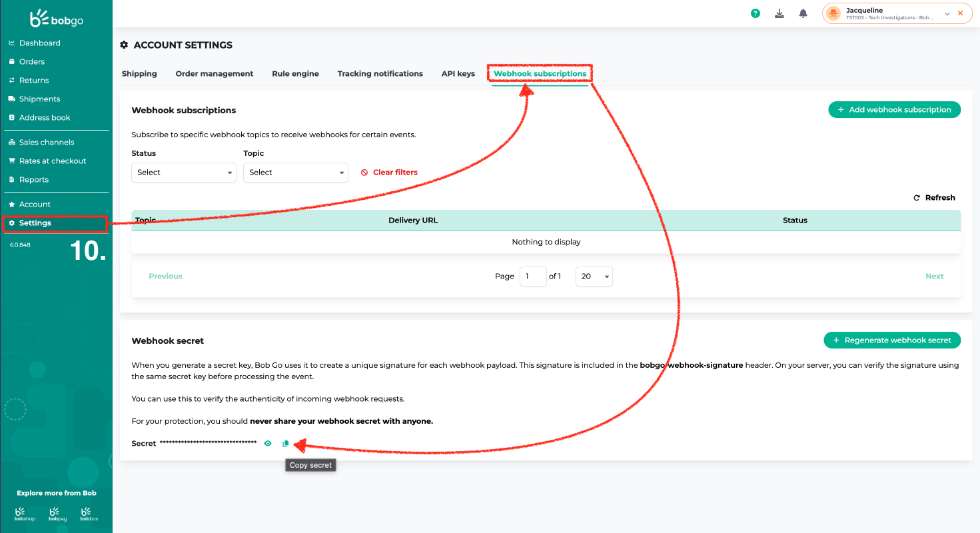Copy the webhook secret with the copy icon
This screenshot has height=533, width=980.
pos(286,443)
